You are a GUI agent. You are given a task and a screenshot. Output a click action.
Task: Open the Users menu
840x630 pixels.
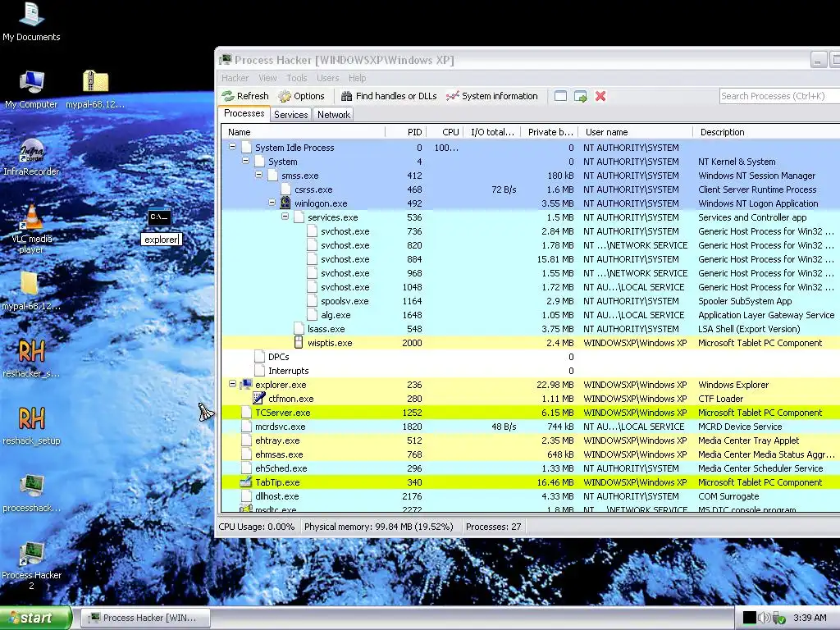328,78
